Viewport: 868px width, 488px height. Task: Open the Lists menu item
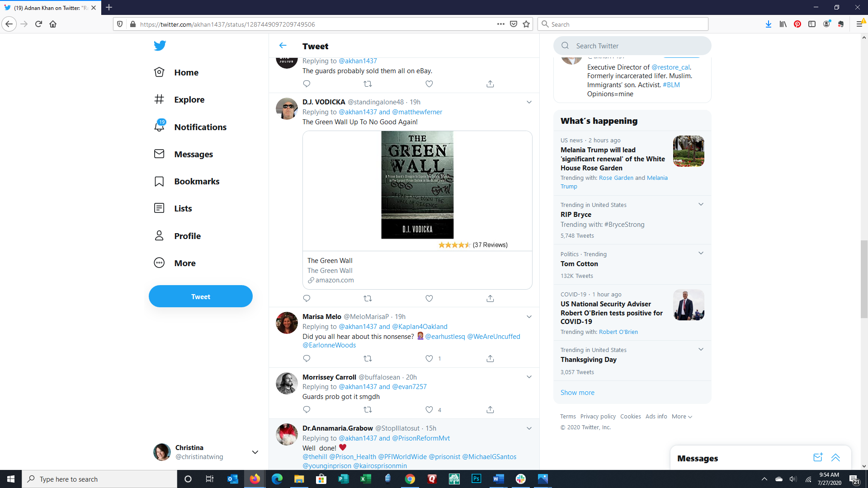click(183, 208)
